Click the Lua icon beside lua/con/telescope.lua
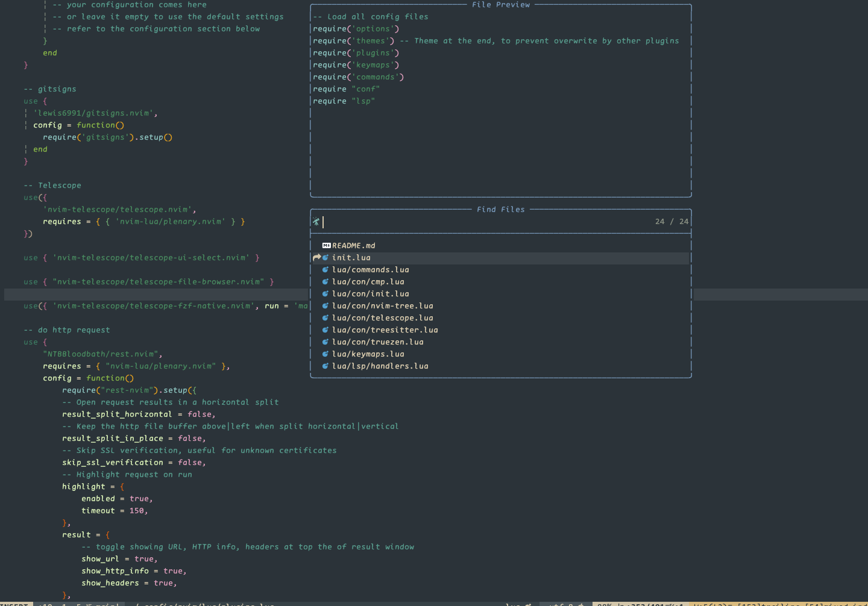Screen dimensions: 868x606 325,318
